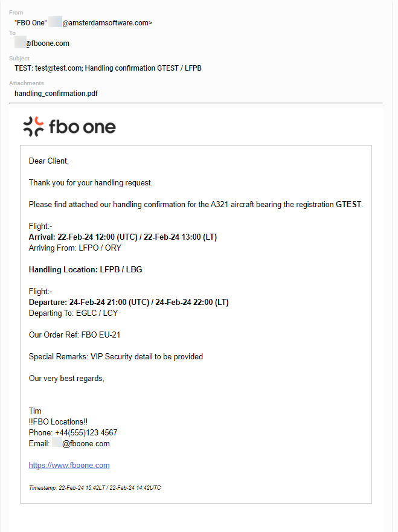Select the email subject line text
This screenshot has height=532, width=398.
click(x=108, y=68)
